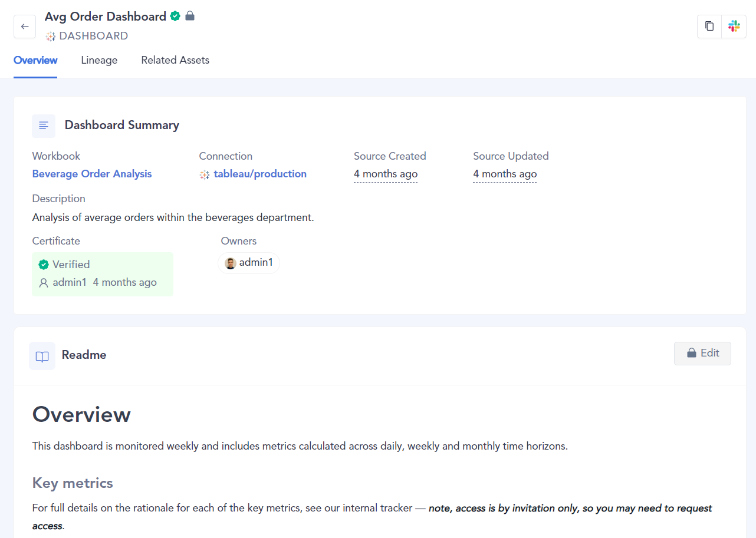Viewport: 756px width, 538px height.
Task: Click the Slack integration icon
Action: (x=734, y=27)
